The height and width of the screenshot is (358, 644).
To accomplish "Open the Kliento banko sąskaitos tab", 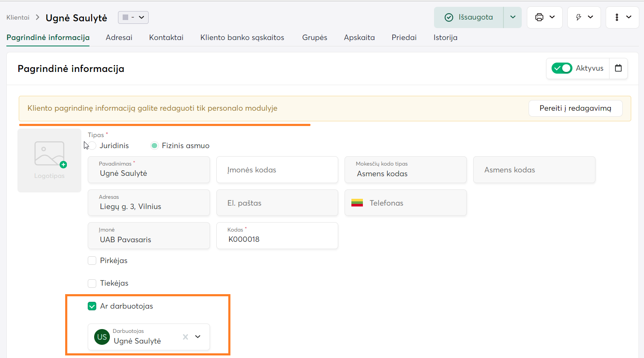I will (242, 37).
